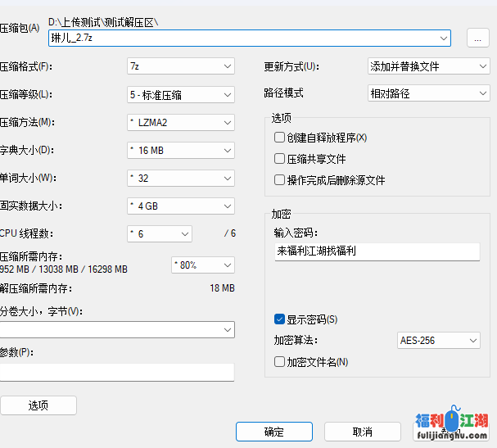Viewport: 497px width, 448px height.
Task: Enable the 创建自释放程序 checkbox
Action: pos(280,138)
